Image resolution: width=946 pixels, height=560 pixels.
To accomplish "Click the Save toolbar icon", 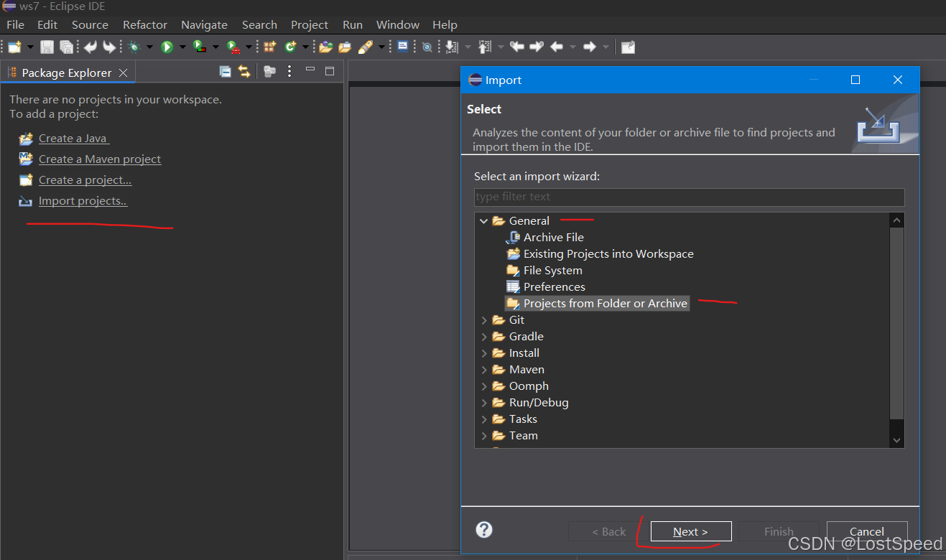I will tap(47, 47).
